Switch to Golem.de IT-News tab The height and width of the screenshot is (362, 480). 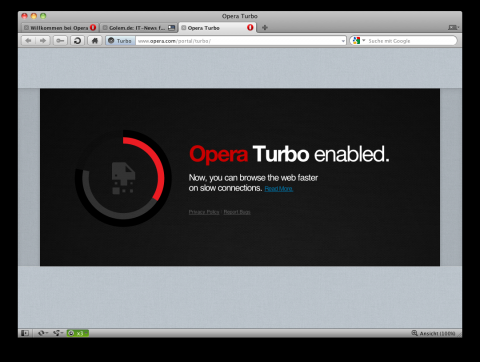[138, 28]
